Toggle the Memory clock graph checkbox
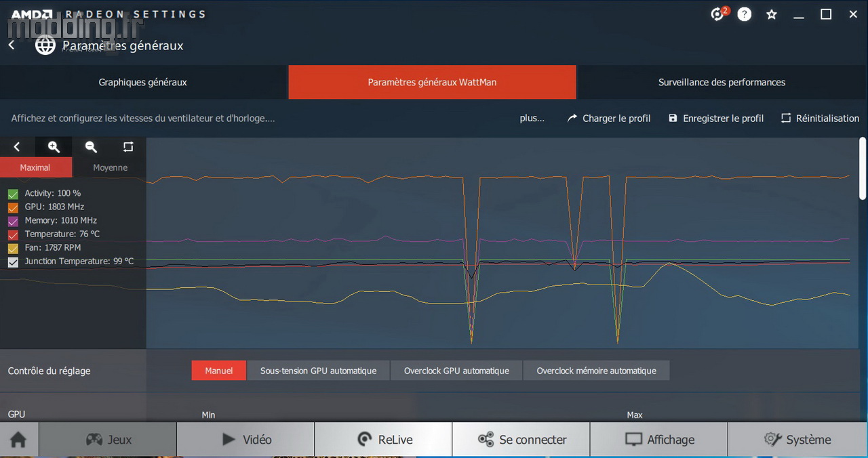 click(x=13, y=221)
